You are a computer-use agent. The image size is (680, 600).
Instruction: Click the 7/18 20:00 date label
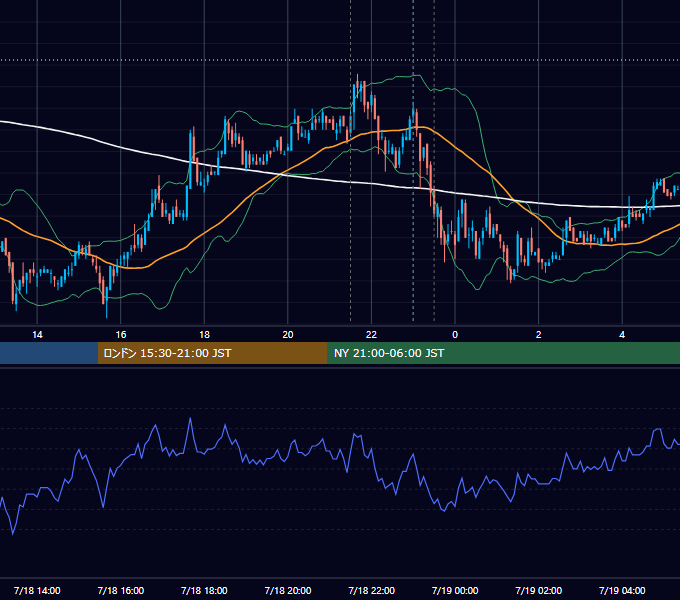tap(288, 590)
